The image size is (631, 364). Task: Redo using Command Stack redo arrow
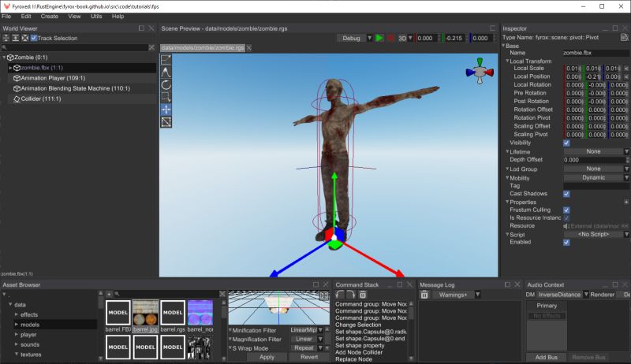(x=351, y=295)
